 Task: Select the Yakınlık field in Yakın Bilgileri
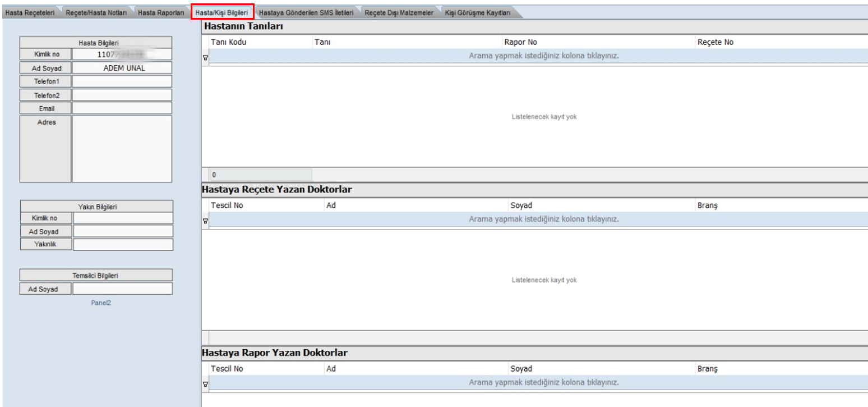[123, 245]
